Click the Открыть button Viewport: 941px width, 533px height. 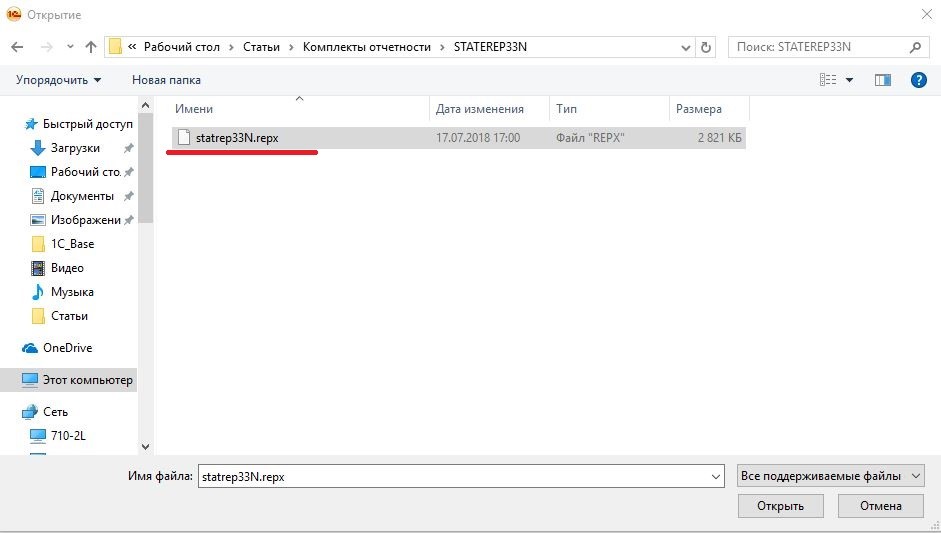click(780, 506)
